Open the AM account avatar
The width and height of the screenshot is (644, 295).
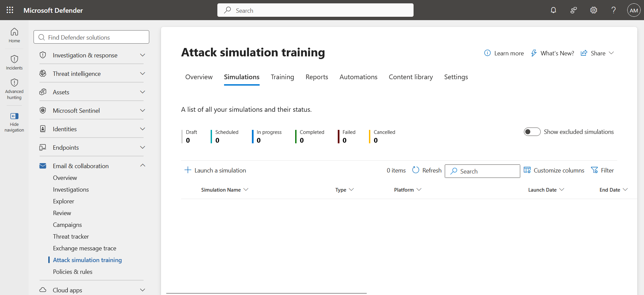tap(634, 10)
